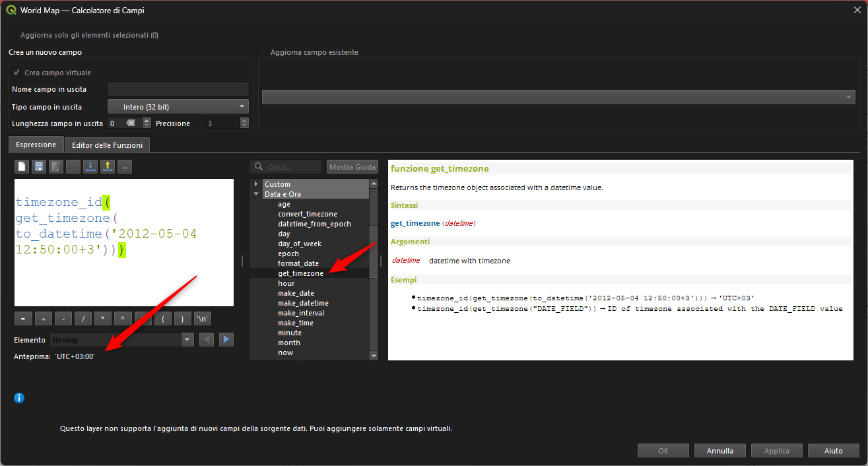The image size is (868, 466).
Task: Toggle 'Aggiorna solo gli elementi selezionati' checkbox
Action: point(13,35)
